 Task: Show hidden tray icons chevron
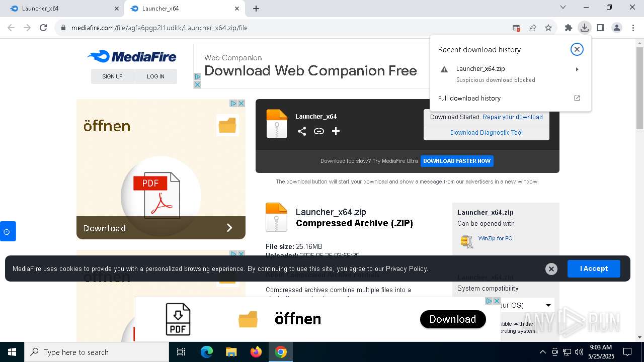[542, 352]
